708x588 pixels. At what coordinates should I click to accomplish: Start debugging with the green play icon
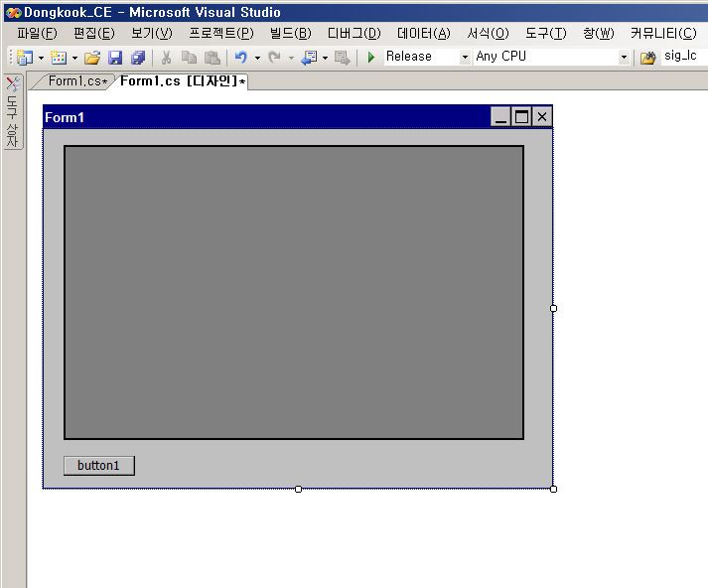coord(371,58)
